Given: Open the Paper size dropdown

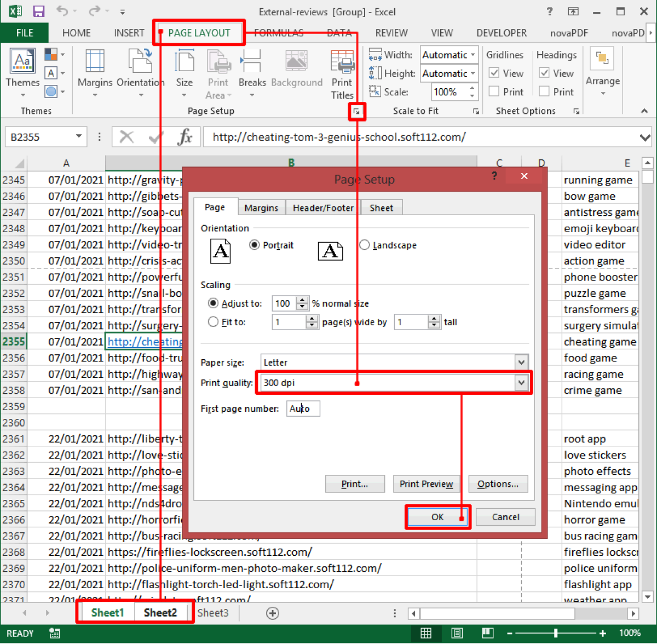Looking at the screenshot, I should coord(521,363).
